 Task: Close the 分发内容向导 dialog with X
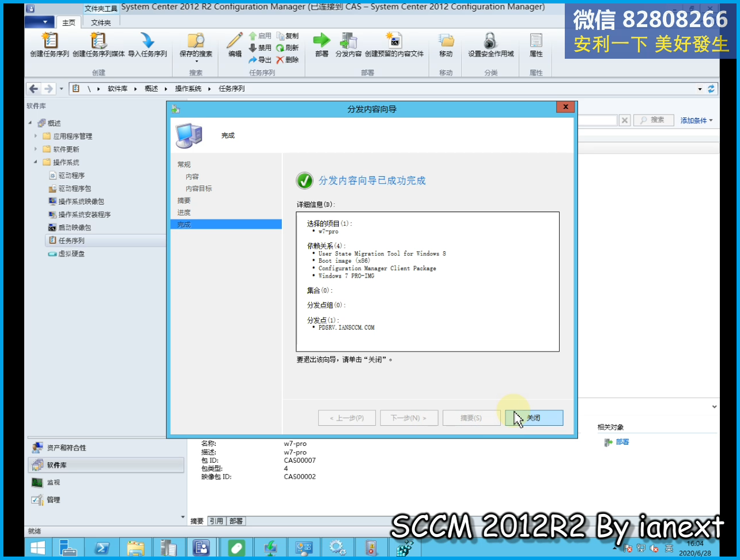(565, 107)
